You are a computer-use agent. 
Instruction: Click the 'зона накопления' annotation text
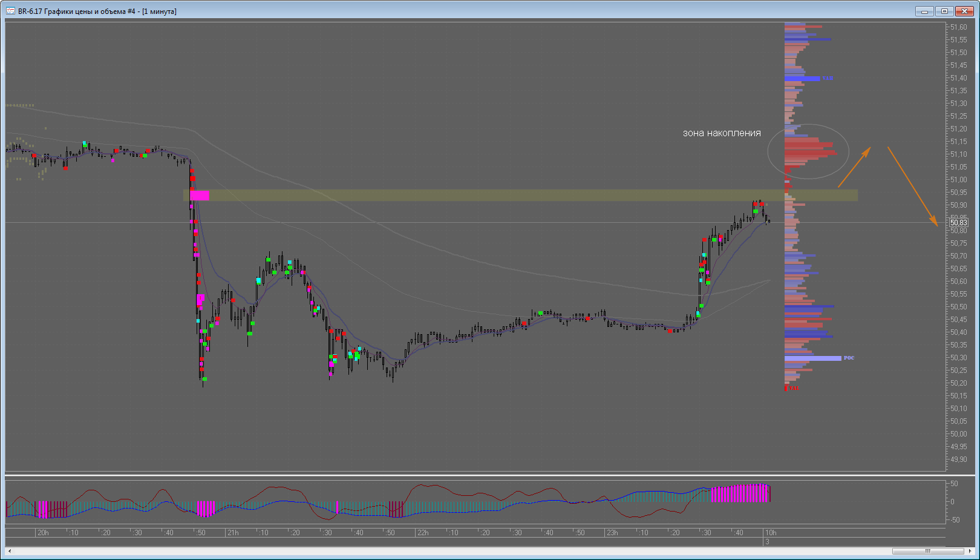point(722,133)
